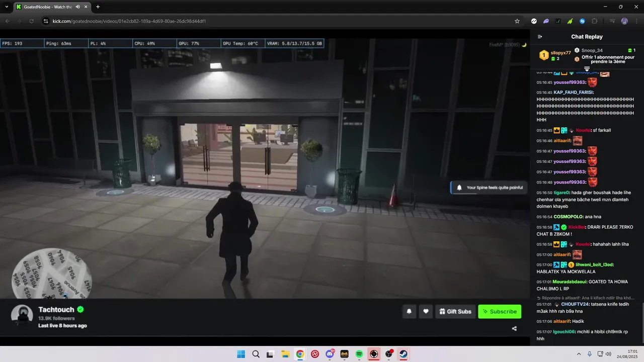Follow the channel with the heart button

coord(426,312)
